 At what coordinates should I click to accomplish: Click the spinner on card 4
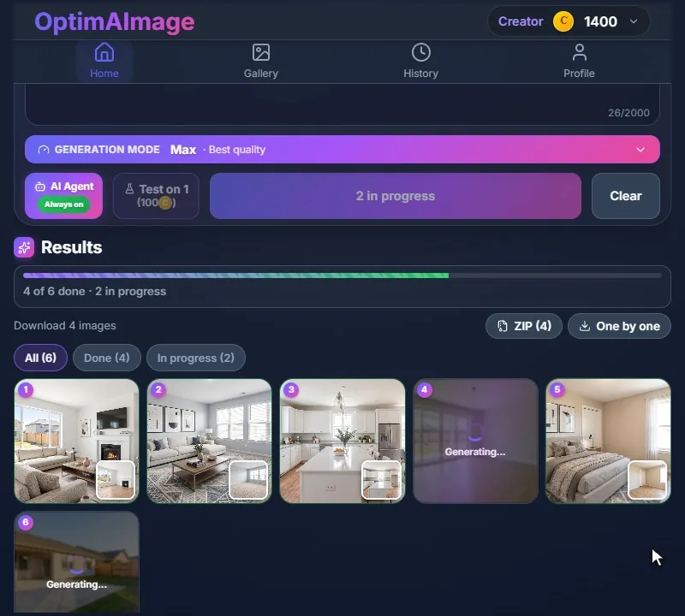click(x=475, y=432)
